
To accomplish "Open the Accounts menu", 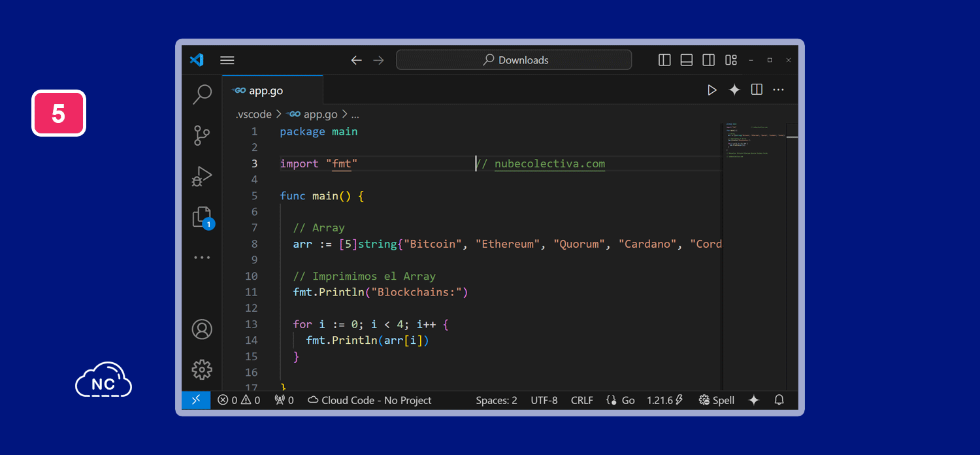I will point(202,329).
